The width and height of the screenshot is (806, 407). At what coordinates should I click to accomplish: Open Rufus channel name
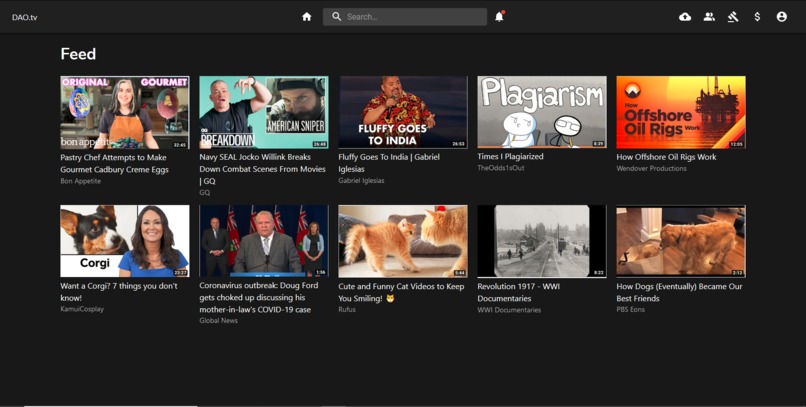(x=347, y=309)
